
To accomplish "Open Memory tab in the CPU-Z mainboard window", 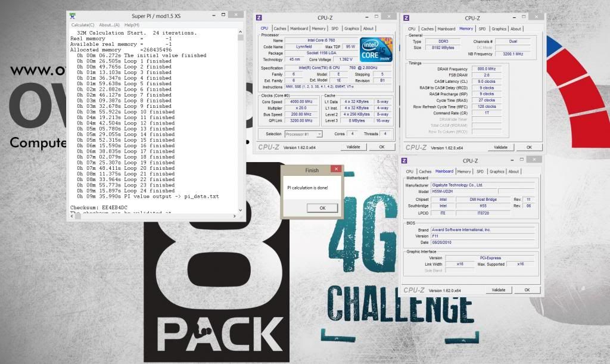I will pos(463,172).
